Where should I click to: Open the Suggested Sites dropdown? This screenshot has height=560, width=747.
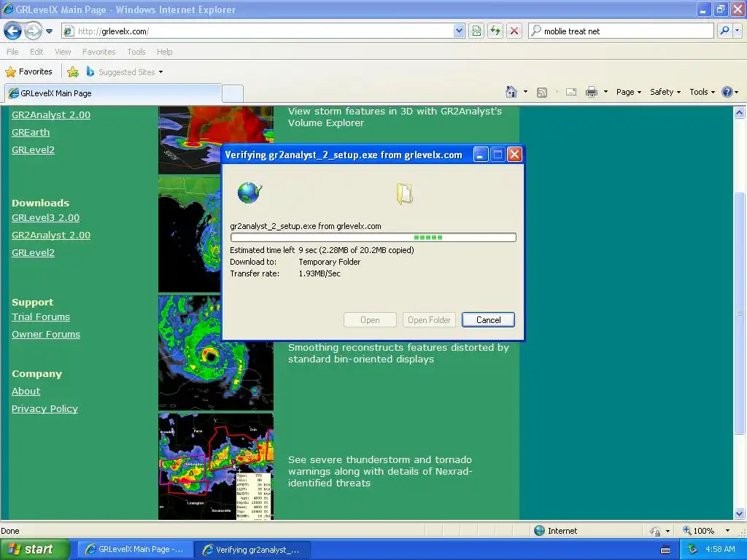point(125,72)
